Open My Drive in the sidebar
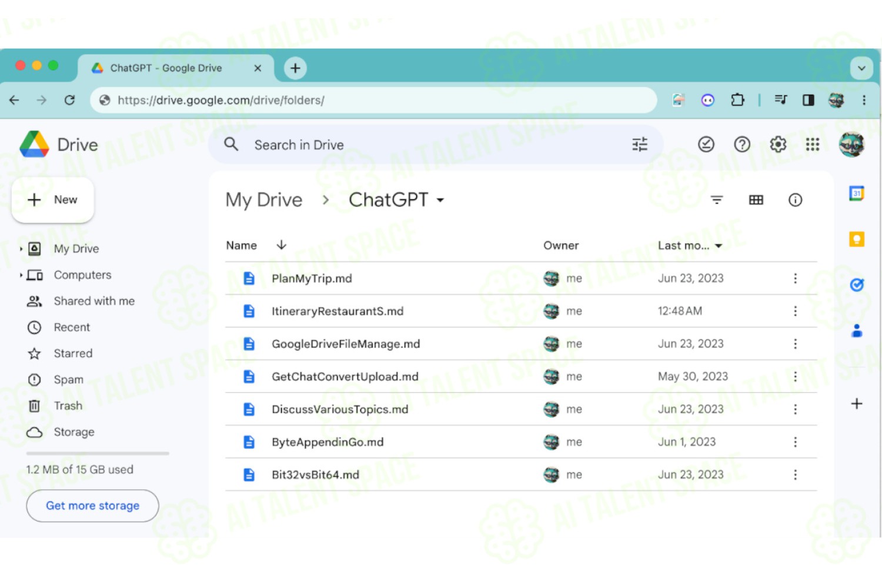 [76, 249]
